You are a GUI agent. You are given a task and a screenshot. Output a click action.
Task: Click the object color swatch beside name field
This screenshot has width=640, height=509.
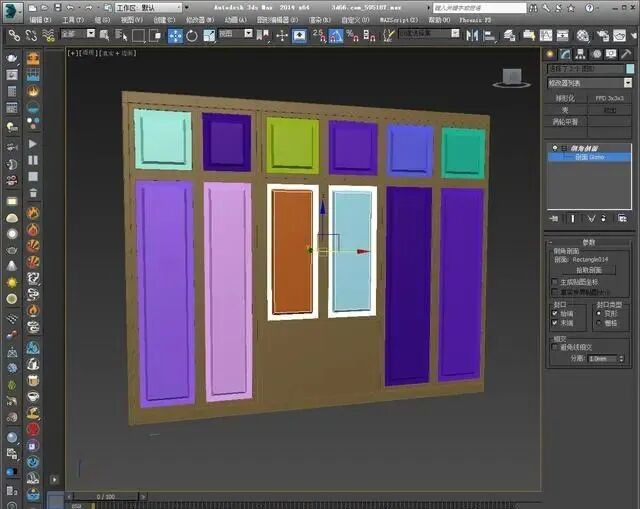point(630,69)
